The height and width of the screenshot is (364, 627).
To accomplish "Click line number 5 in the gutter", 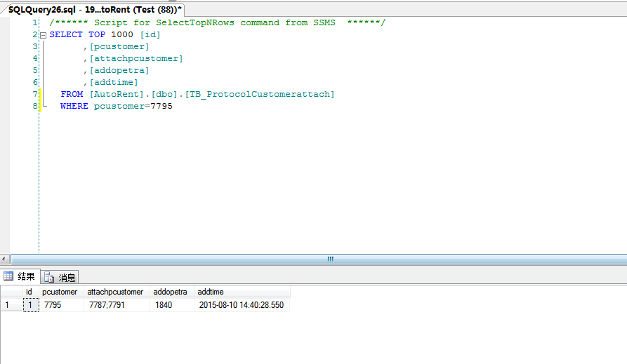I will coord(35,70).
